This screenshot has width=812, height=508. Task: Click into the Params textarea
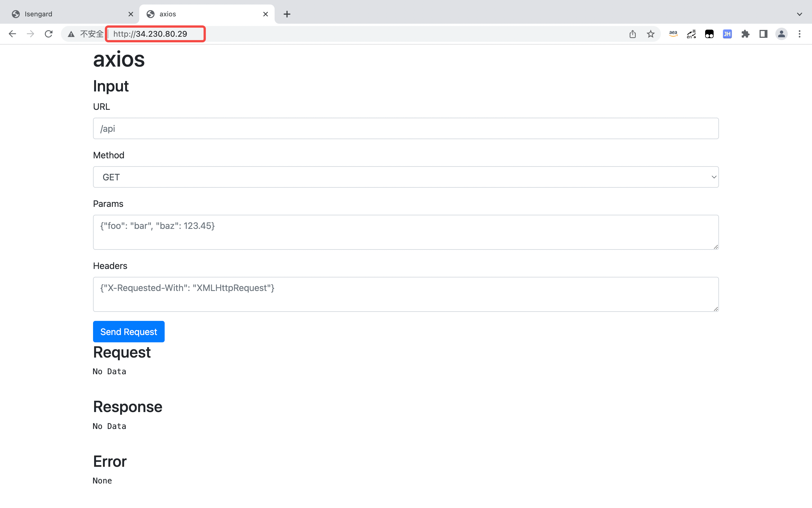(406, 232)
